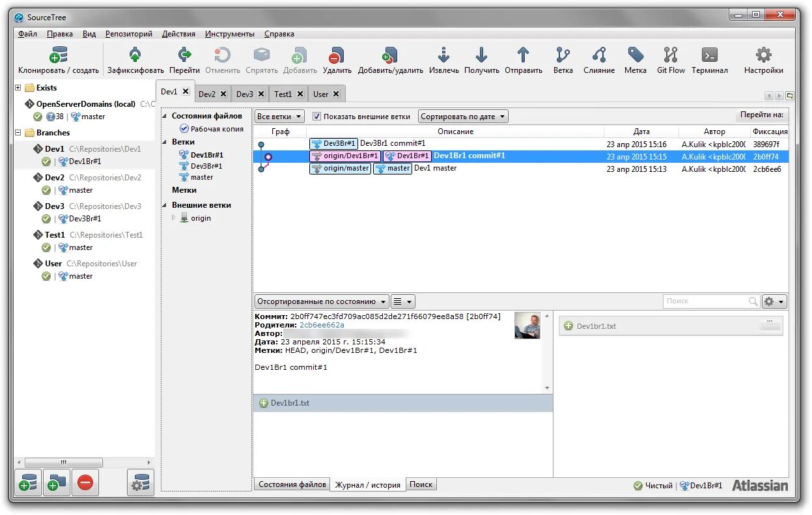This screenshot has height=515, width=812.
Task: Click the Отправить (push) icon
Action: tap(523, 56)
